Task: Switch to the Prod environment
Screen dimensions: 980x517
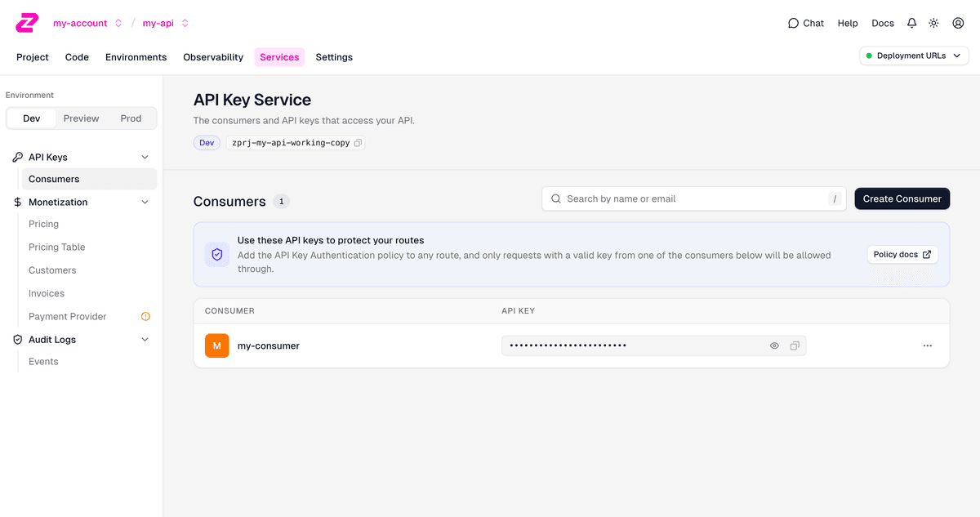Action: [131, 118]
